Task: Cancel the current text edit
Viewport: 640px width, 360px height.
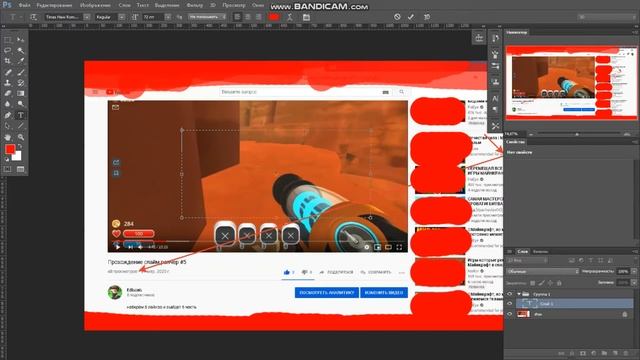Action: 397,17
